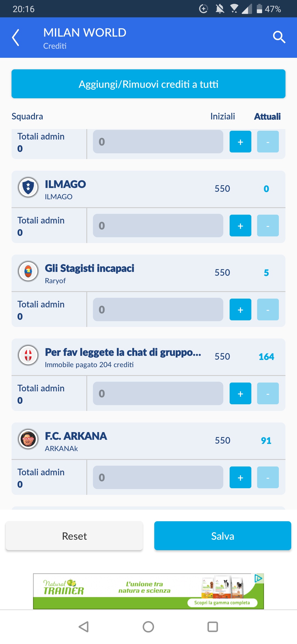
Task: Increase credits for F.C. ARKANA
Action: [240, 477]
